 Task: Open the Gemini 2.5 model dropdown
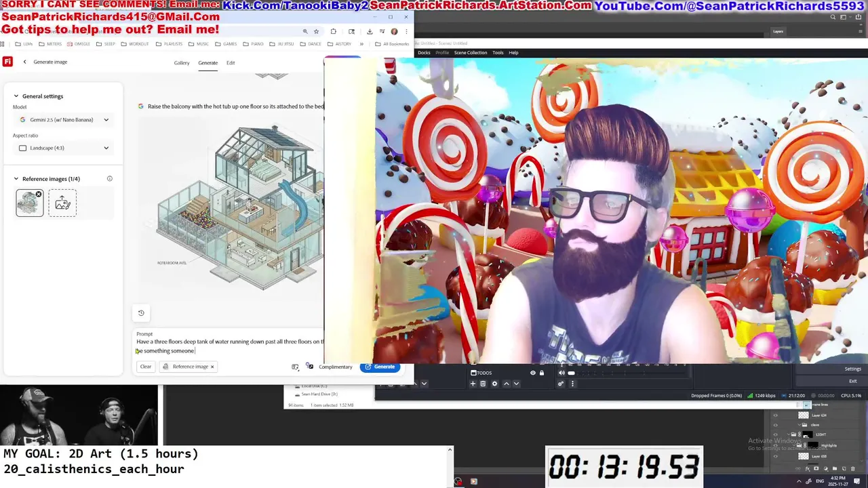(x=64, y=120)
